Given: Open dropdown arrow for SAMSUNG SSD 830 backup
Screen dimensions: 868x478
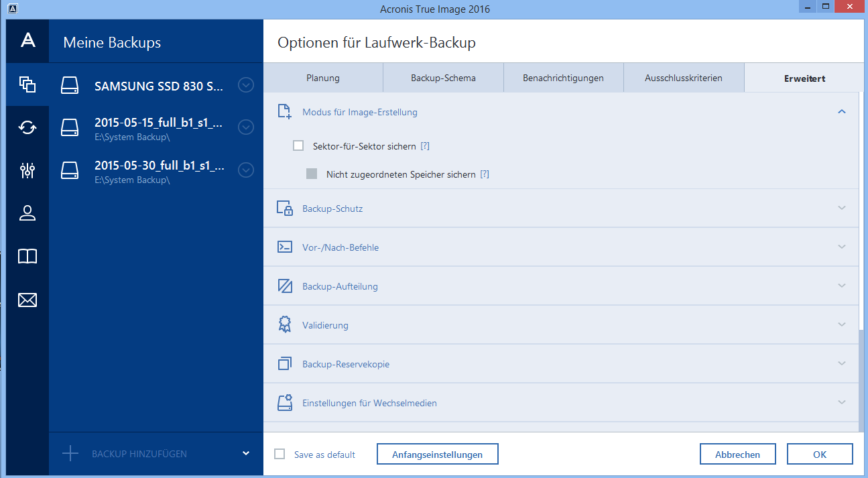Looking at the screenshot, I should coord(246,85).
